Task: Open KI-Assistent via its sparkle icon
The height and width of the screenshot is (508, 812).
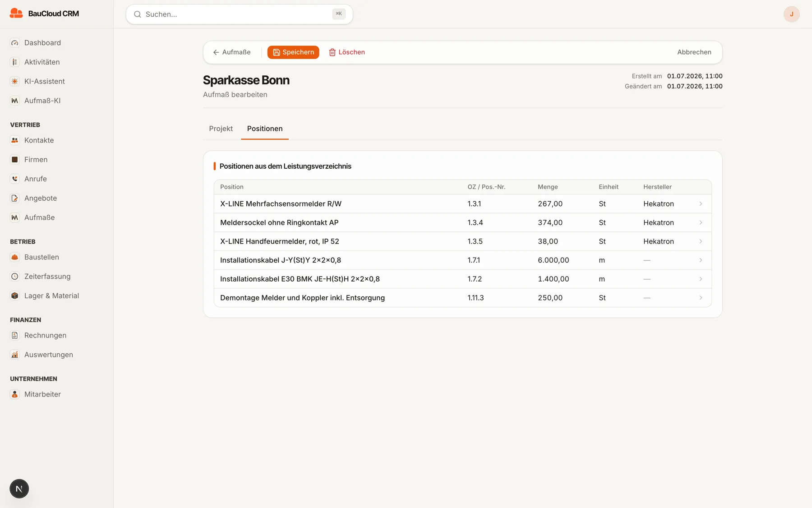Action: (x=15, y=82)
